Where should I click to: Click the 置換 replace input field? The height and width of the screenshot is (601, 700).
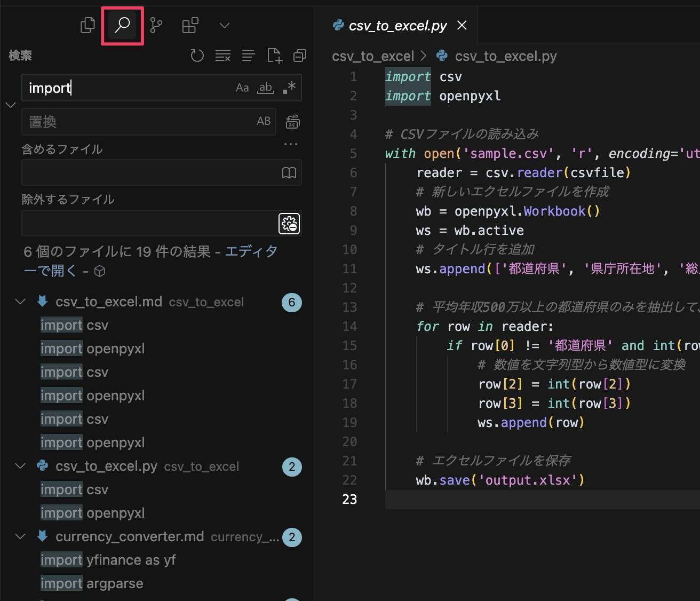[x=148, y=122]
